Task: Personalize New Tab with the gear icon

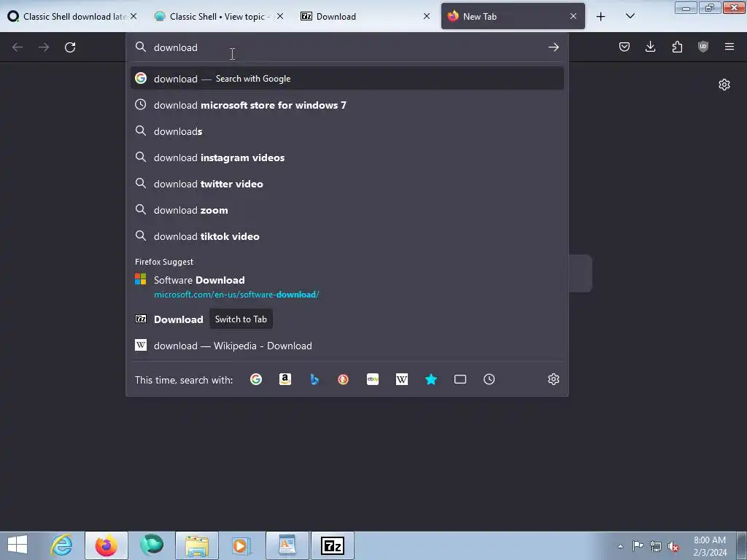Action: point(724,85)
